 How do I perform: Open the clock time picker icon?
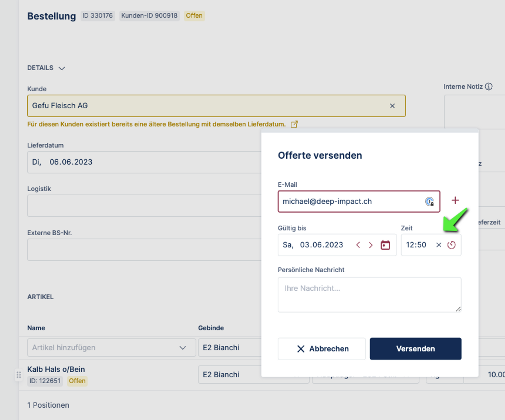[451, 245]
